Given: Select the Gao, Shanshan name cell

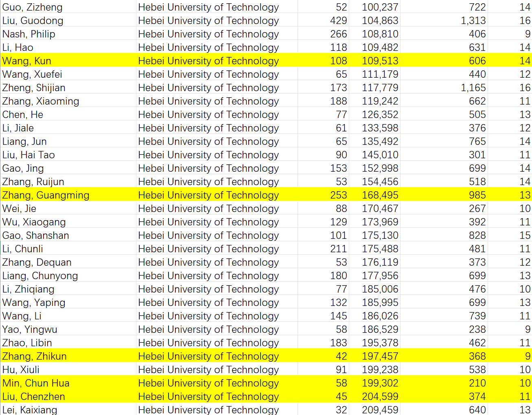Looking at the screenshot, I should pos(36,236).
